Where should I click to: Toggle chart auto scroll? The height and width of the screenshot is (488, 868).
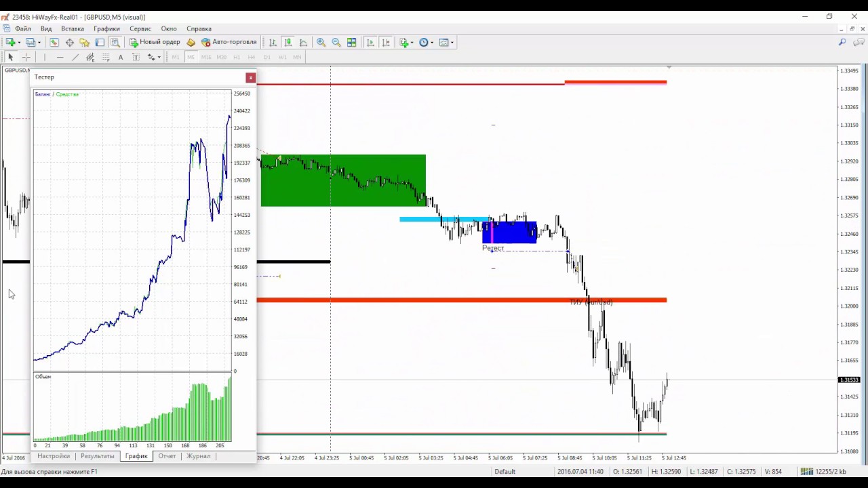(x=370, y=42)
